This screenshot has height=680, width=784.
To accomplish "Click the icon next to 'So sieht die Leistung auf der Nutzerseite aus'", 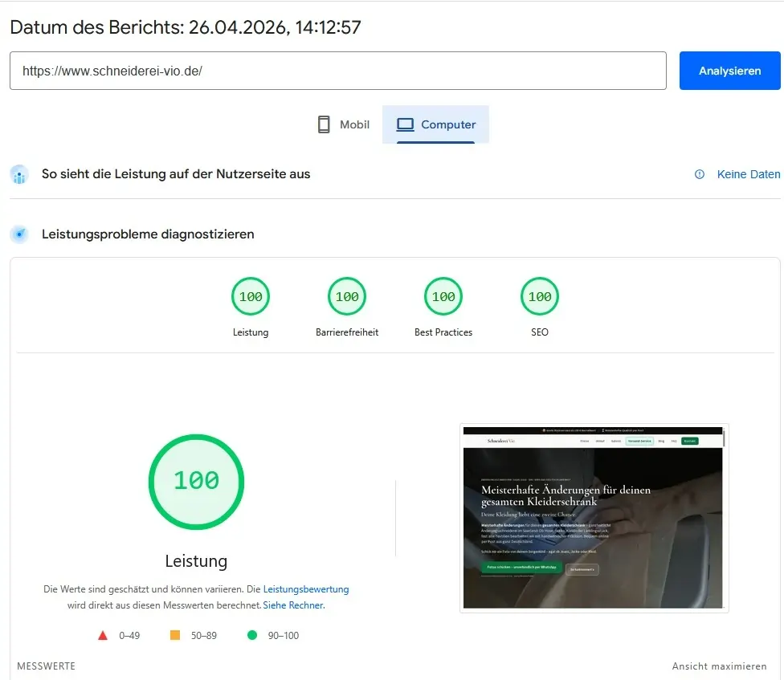I will pos(19,174).
